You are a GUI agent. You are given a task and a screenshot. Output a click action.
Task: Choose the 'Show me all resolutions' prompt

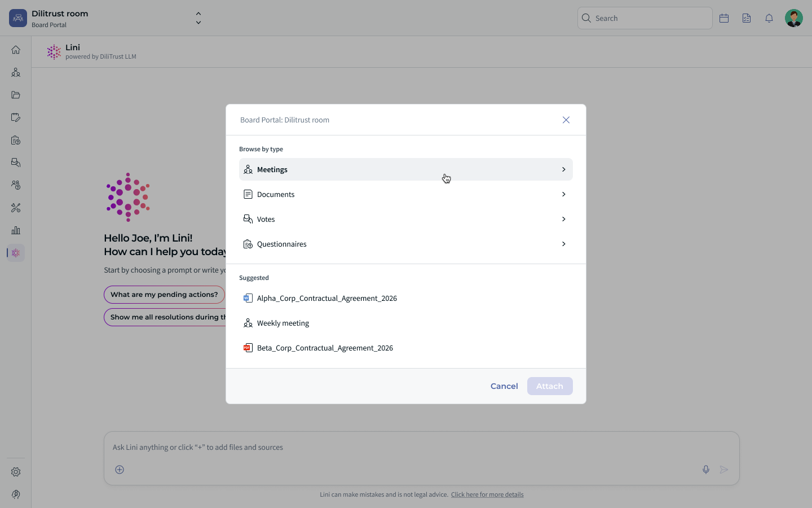(x=165, y=317)
